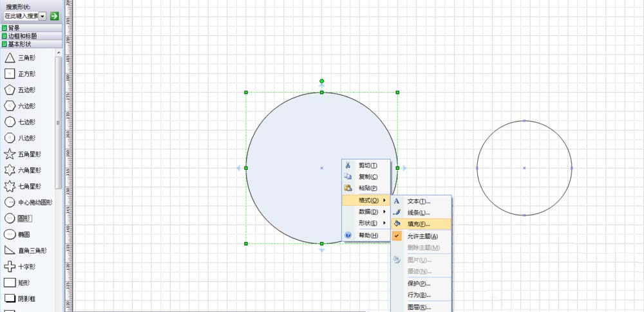Select the 直角三角形 right triangle shape
The image size is (644, 312).
click(x=10, y=250)
